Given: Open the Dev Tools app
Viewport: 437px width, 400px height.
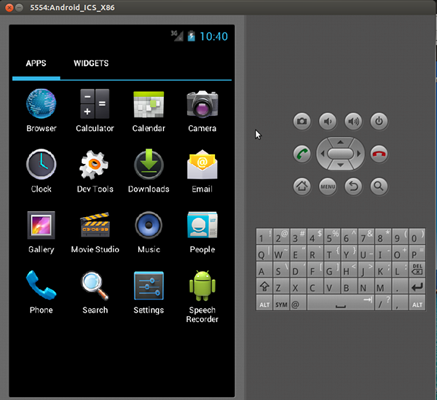Looking at the screenshot, I should (x=95, y=171).
